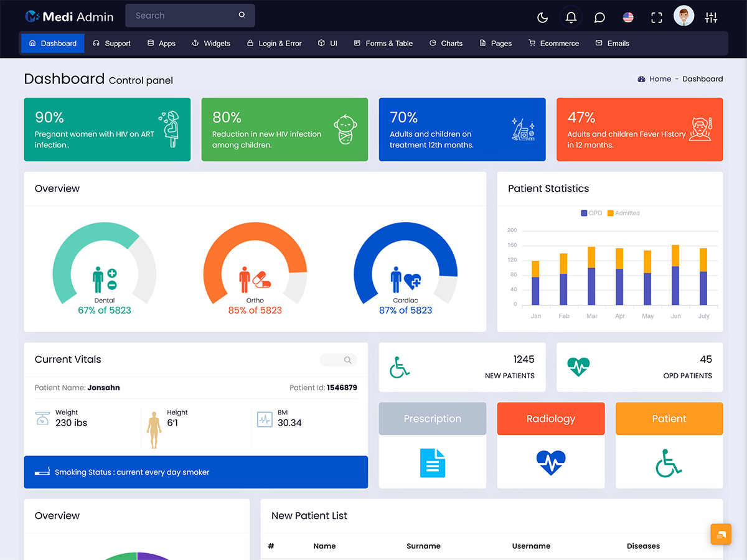Click the Surname column header
This screenshot has height=560, width=747.
(423, 546)
